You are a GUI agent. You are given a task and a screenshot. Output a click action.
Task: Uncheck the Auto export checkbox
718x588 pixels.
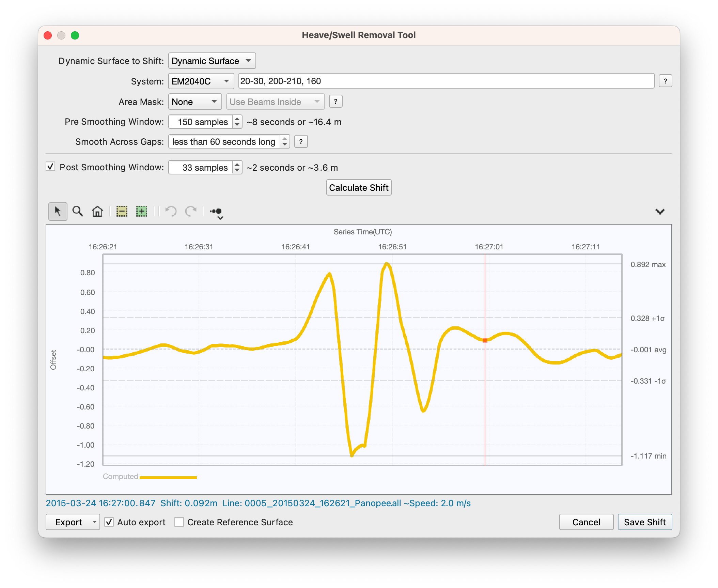[109, 522]
